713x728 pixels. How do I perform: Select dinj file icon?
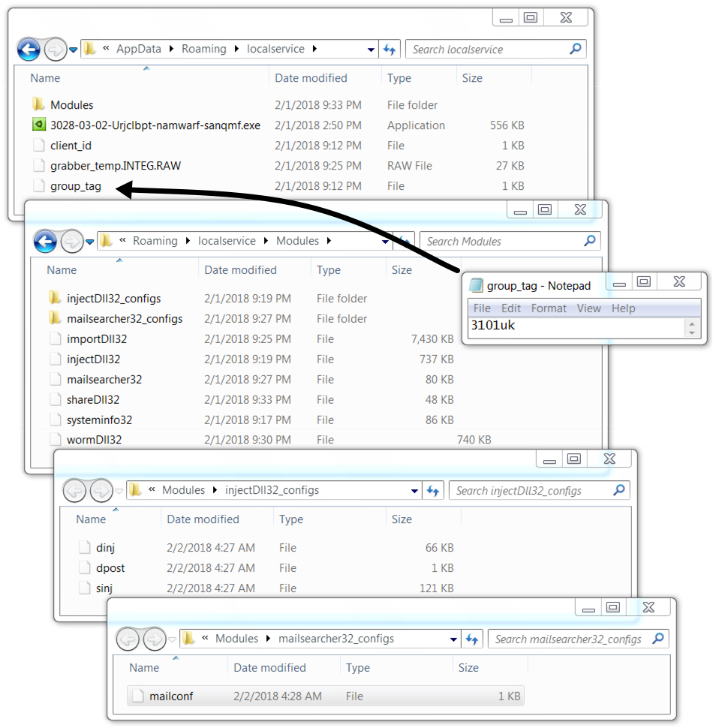tap(85, 547)
